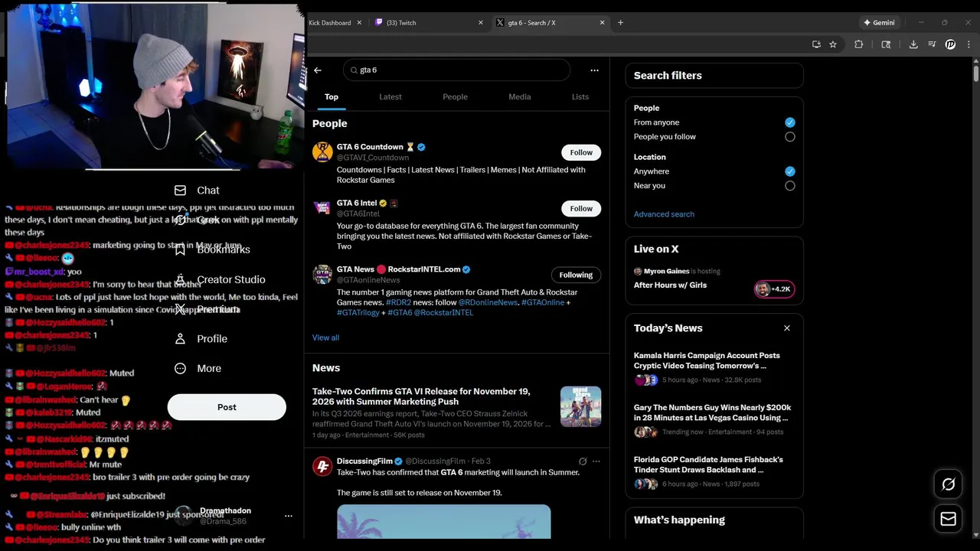
Task: Open Profile in X sidebar
Action: click(201, 338)
